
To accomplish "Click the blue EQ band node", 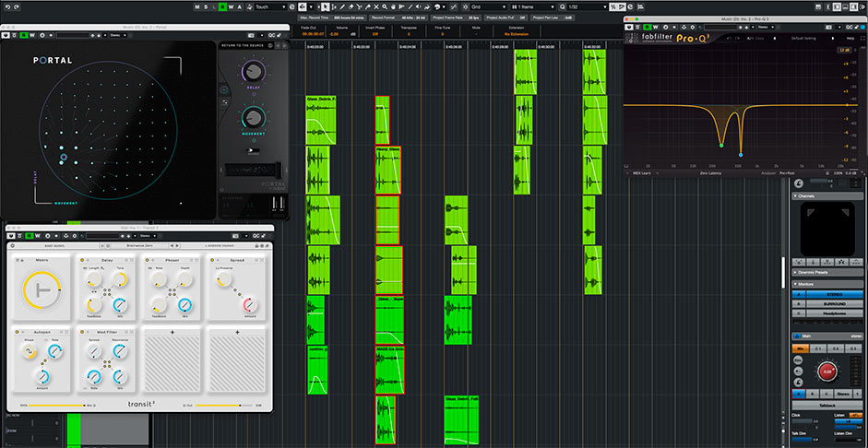I will [741, 155].
